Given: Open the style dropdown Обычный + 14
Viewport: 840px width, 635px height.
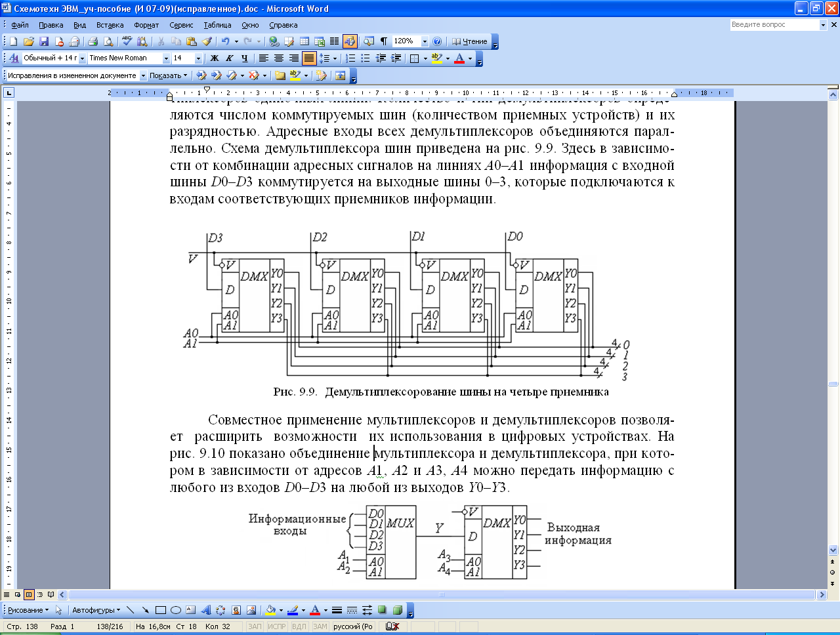Looking at the screenshot, I should [82, 58].
